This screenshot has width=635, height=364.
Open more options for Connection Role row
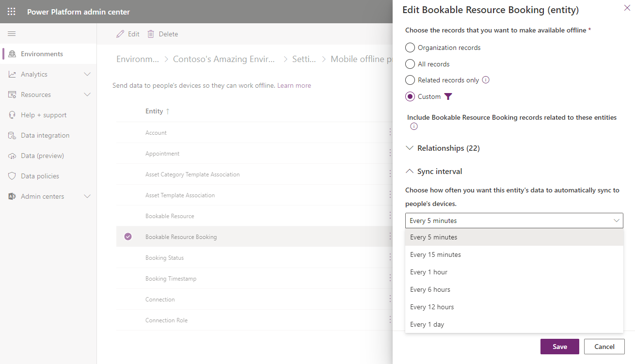(x=390, y=320)
